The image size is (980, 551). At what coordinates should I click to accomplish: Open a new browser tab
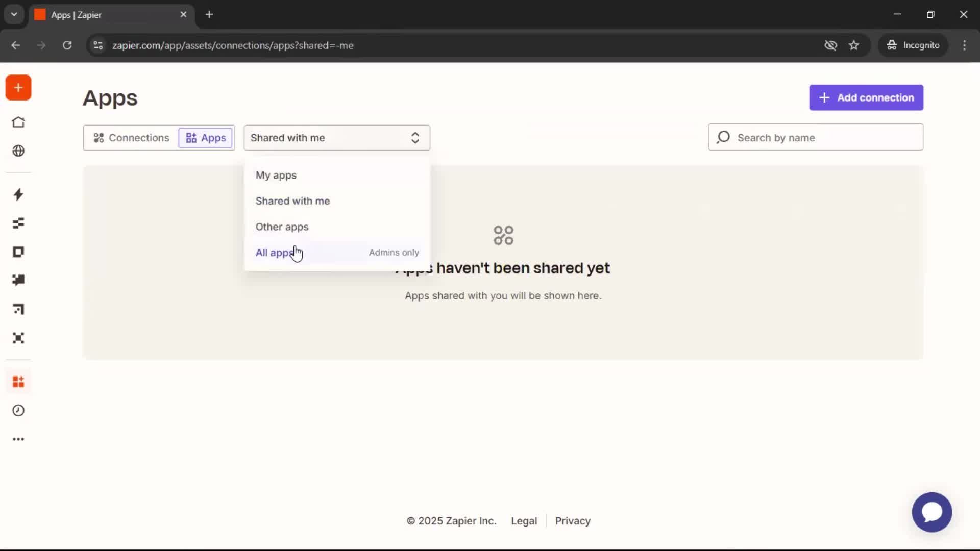coord(209,15)
